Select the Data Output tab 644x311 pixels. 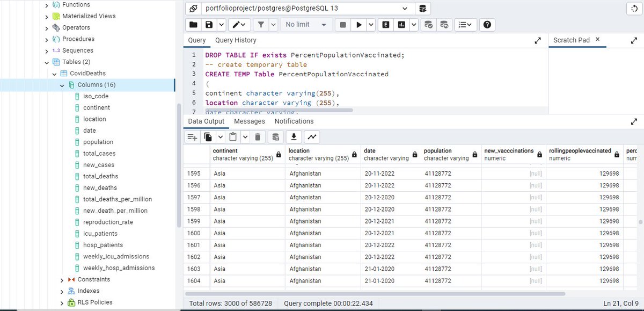pos(206,121)
